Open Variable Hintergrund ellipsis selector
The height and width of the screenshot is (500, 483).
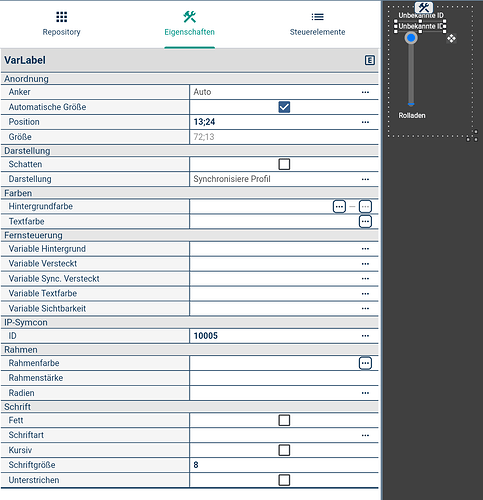click(x=365, y=249)
